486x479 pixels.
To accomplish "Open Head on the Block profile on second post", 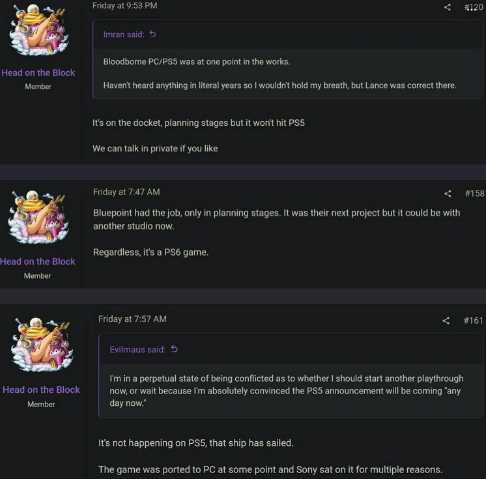I will tap(38, 262).
